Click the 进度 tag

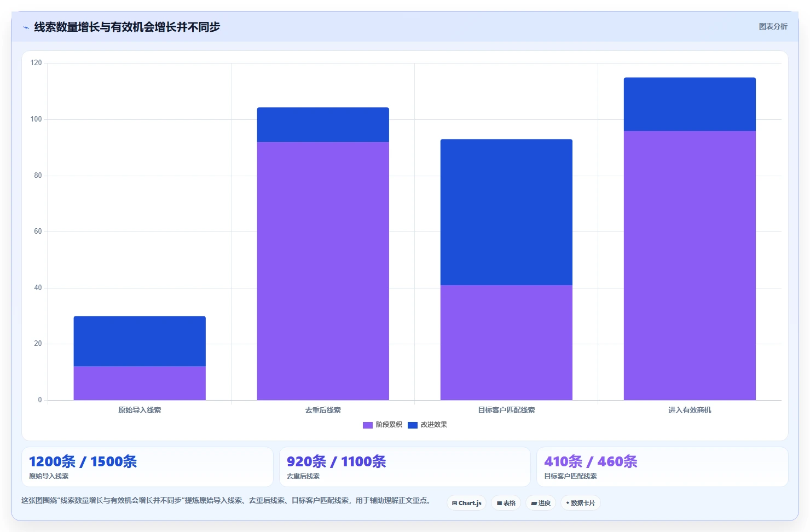pos(541,503)
